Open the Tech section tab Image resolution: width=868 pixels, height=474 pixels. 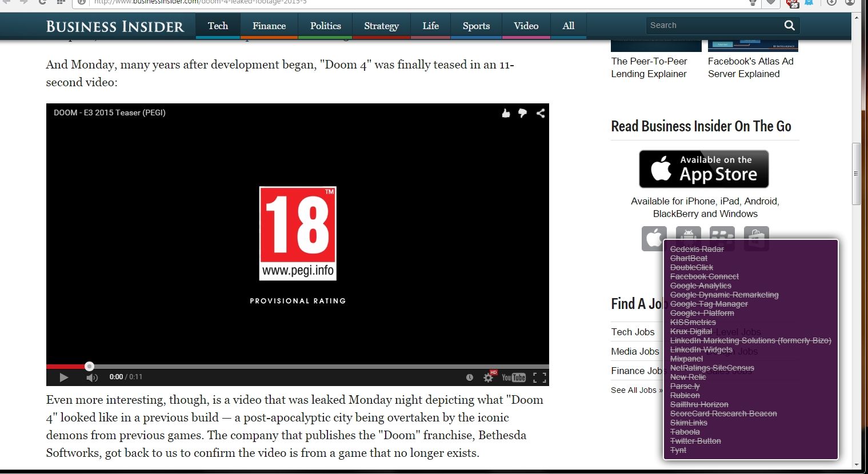coord(218,26)
